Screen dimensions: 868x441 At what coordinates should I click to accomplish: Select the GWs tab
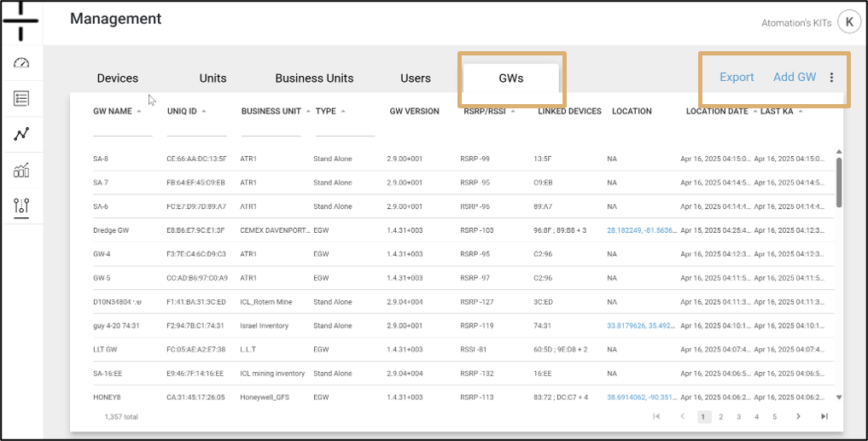511,78
